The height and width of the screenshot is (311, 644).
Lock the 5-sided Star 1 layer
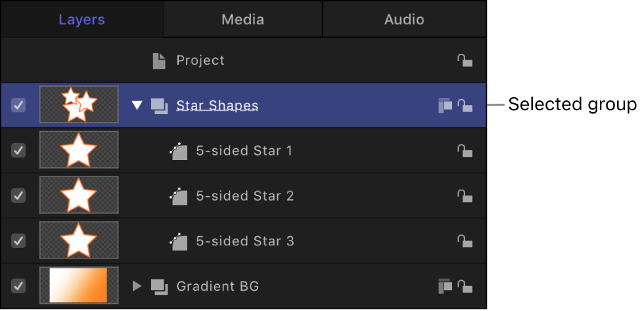(x=465, y=150)
